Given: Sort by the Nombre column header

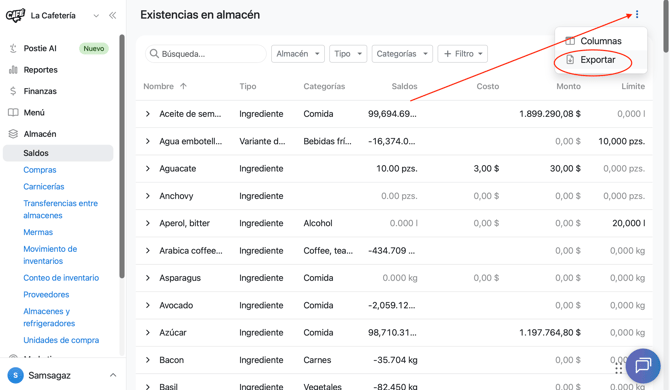Looking at the screenshot, I should point(159,86).
